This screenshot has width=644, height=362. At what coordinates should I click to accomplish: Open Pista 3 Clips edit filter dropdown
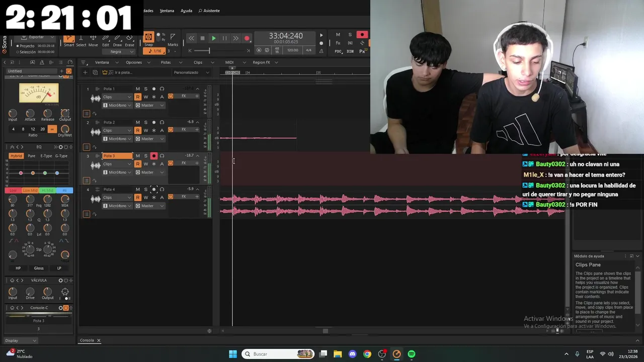click(117, 164)
